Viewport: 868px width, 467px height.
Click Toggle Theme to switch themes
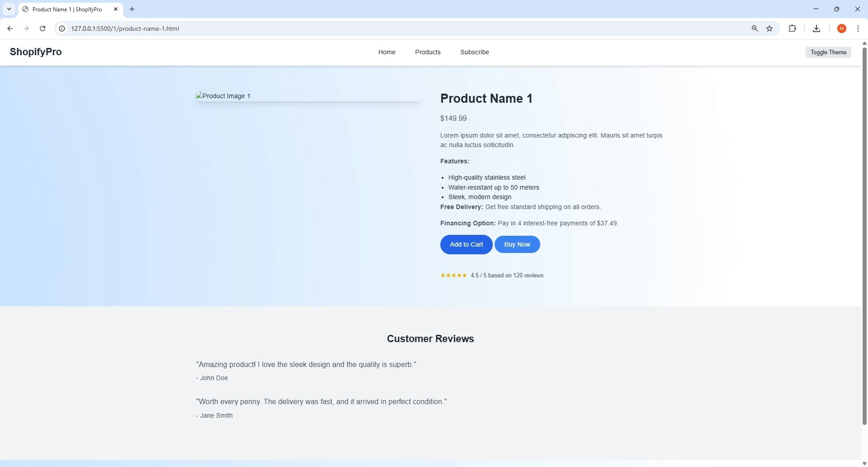828,52
